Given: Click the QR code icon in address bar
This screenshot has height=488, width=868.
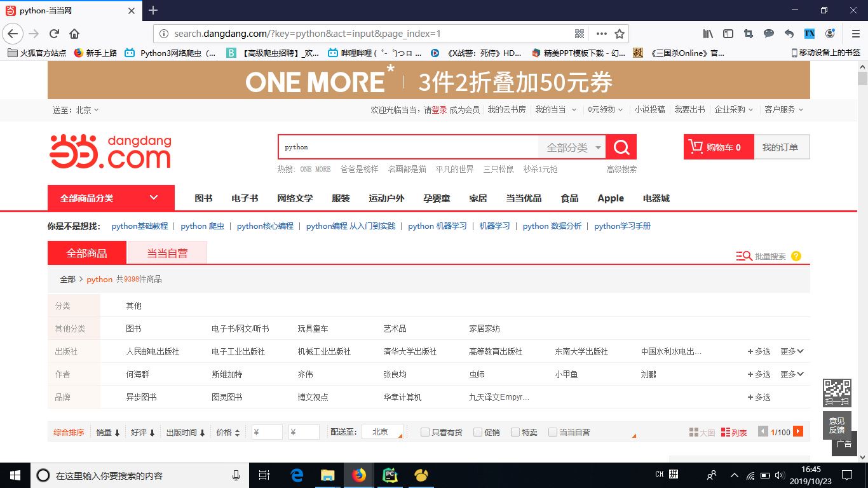Looking at the screenshot, I should click(x=580, y=34).
